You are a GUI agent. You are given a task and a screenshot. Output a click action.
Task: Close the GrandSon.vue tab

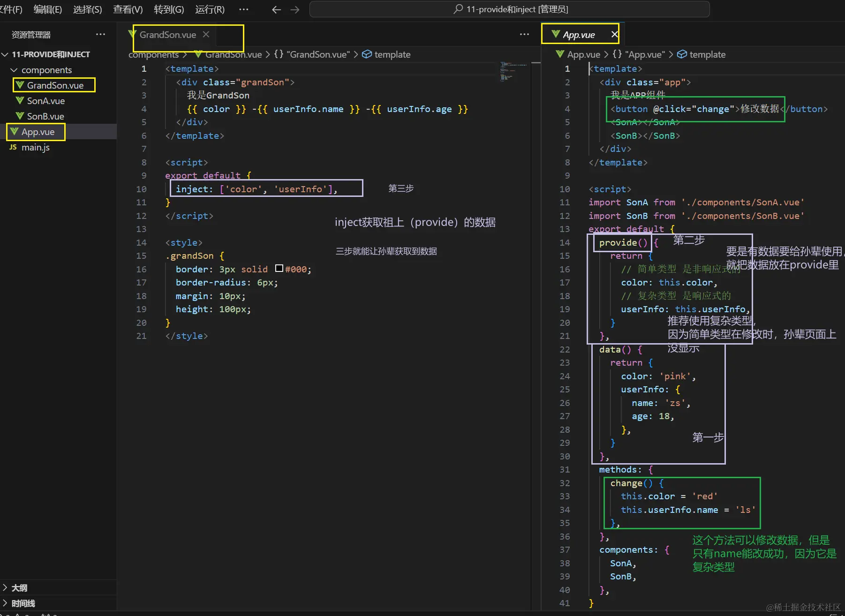(206, 34)
